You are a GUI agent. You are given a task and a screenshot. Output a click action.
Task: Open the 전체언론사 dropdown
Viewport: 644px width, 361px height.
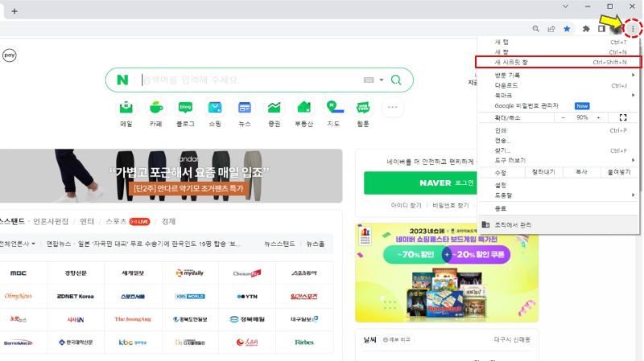tap(18, 244)
